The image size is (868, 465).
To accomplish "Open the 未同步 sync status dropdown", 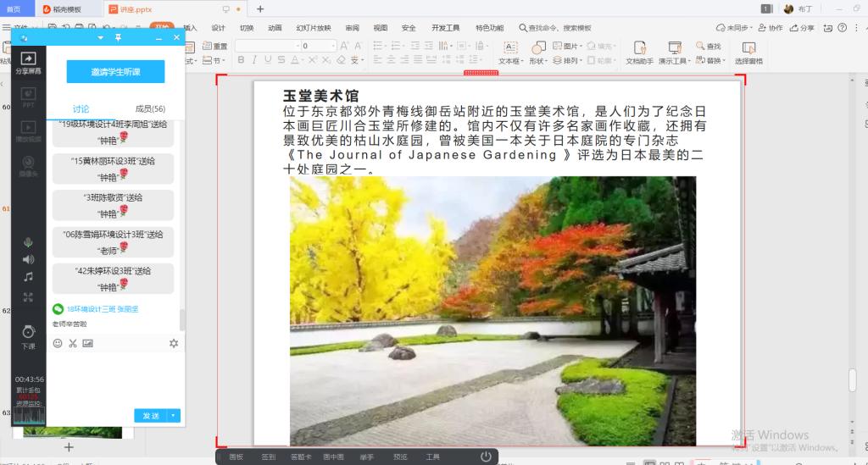I will tap(734, 28).
